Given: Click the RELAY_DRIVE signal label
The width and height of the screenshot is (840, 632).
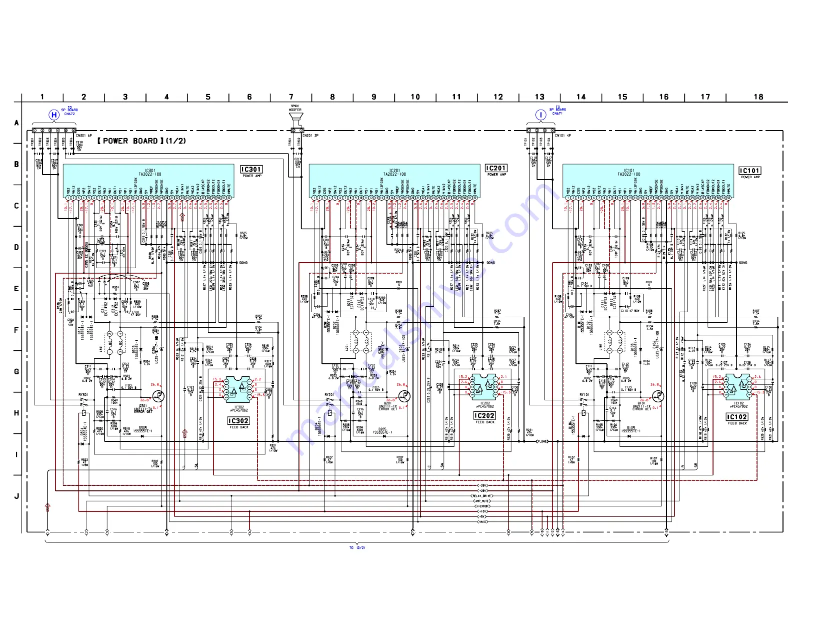Looking at the screenshot, I should pyautogui.click(x=482, y=496).
